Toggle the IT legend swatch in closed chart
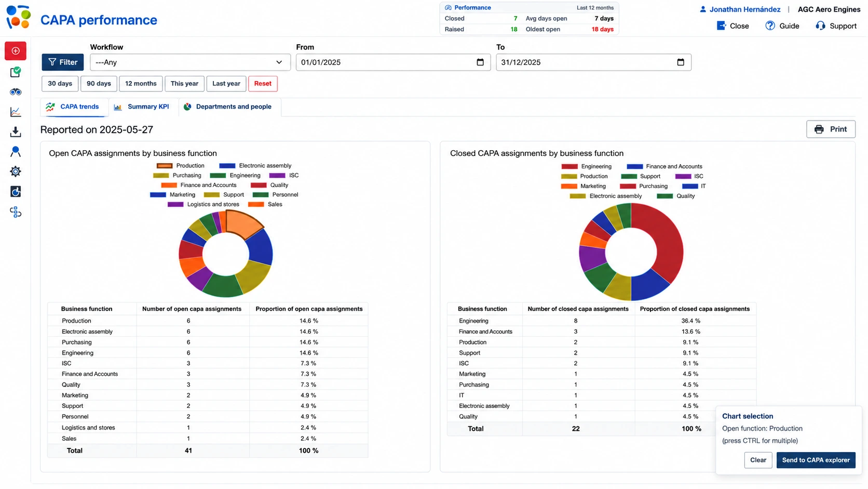 690,186
